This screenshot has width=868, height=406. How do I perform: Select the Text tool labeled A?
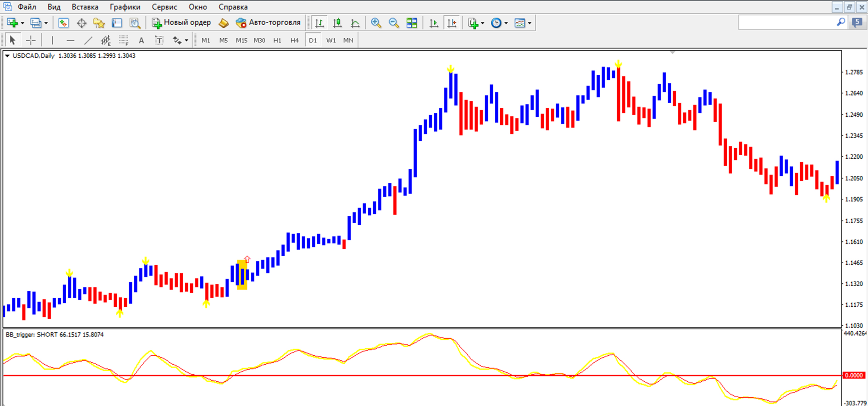[x=141, y=40]
